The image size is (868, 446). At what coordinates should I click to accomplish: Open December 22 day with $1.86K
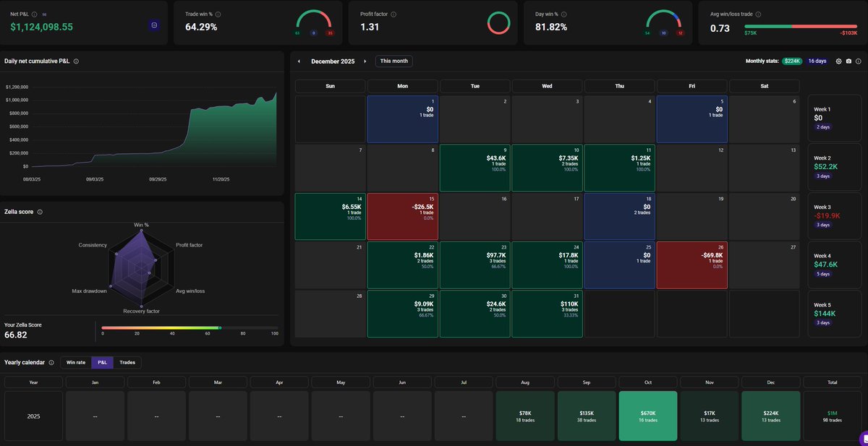pos(402,265)
